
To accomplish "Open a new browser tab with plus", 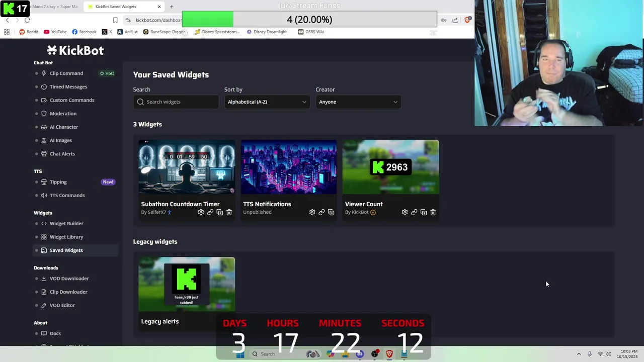I will (172, 7).
